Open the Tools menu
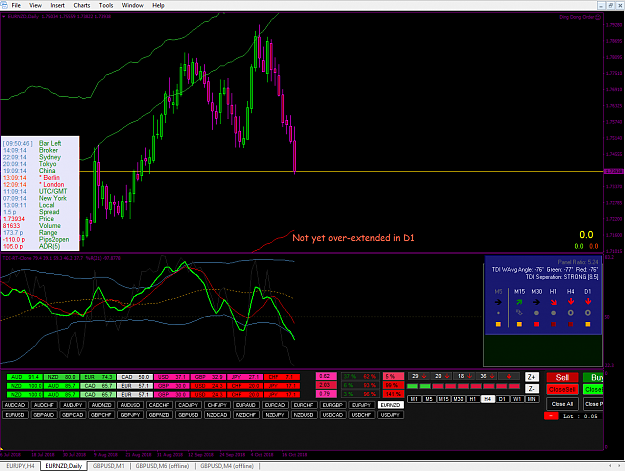The height and width of the screenshot is (471, 625). [x=106, y=5]
